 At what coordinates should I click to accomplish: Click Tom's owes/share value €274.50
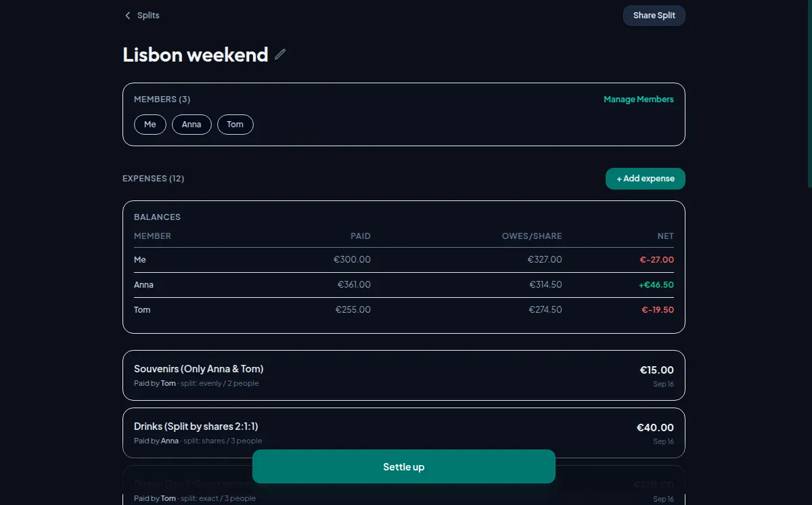[x=545, y=310]
